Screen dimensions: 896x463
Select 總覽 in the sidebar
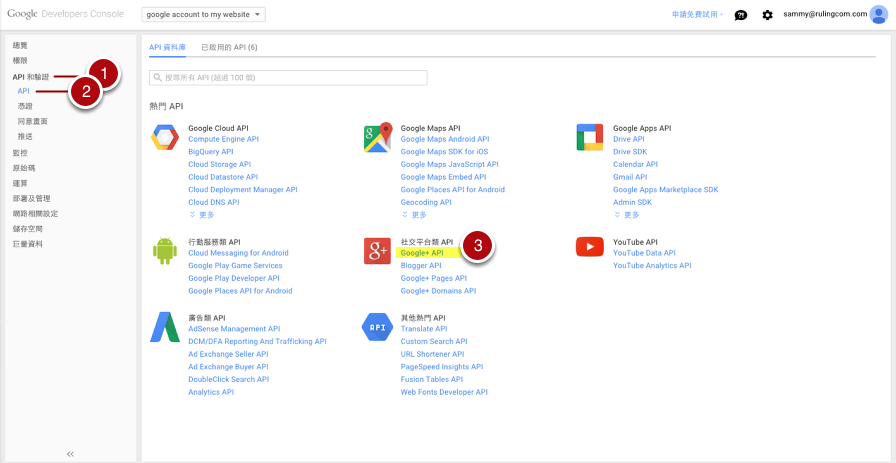coord(20,45)
